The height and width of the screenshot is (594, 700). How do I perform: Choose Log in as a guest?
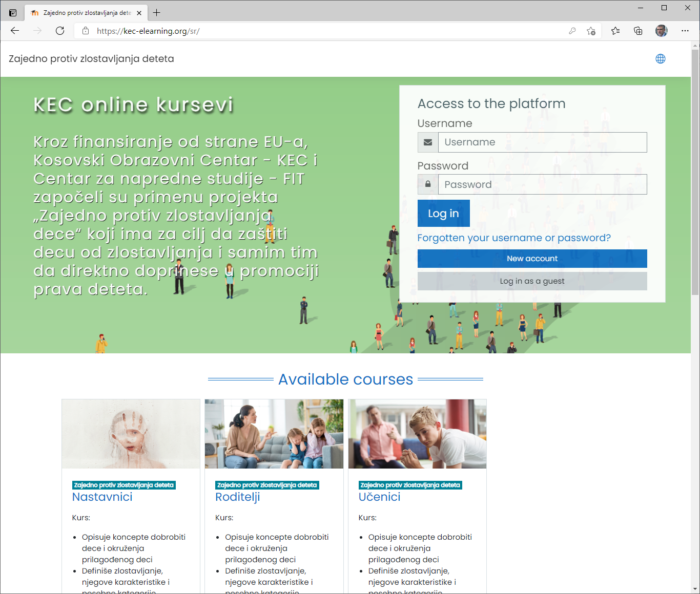point(532,281)
